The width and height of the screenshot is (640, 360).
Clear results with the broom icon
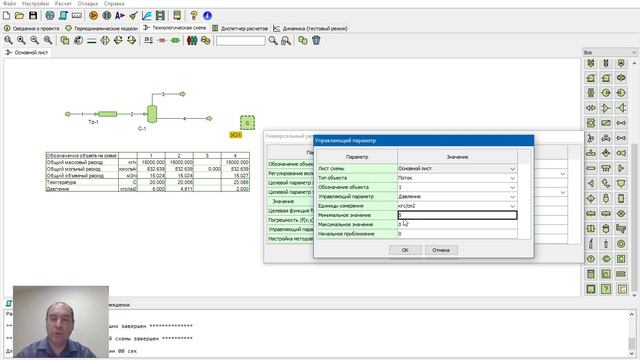133,16
